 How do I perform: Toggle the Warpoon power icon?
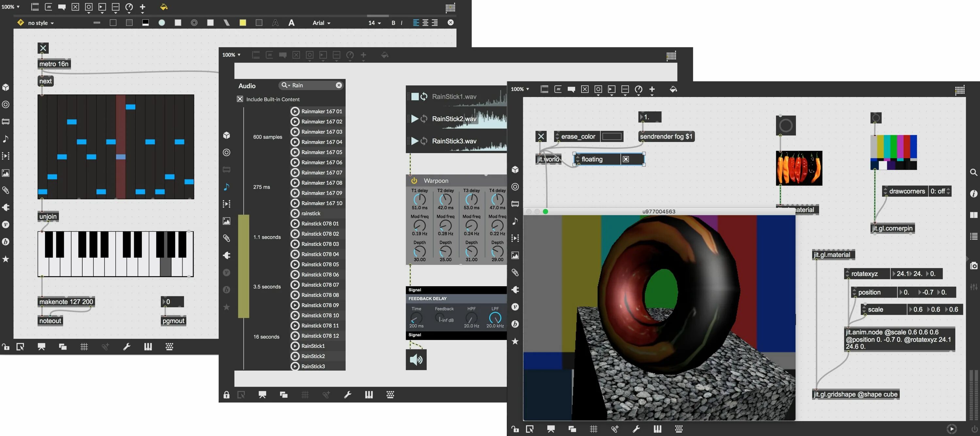(414, 180)
